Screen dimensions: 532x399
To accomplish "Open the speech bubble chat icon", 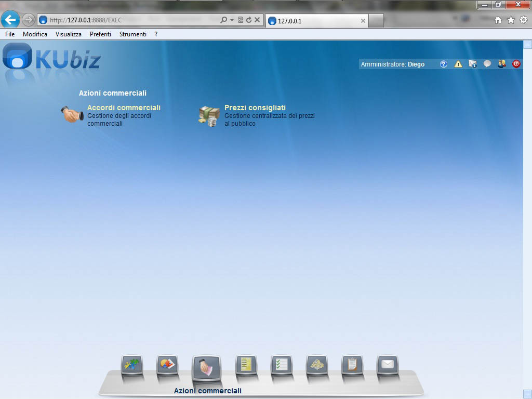I will coord(487,64).
